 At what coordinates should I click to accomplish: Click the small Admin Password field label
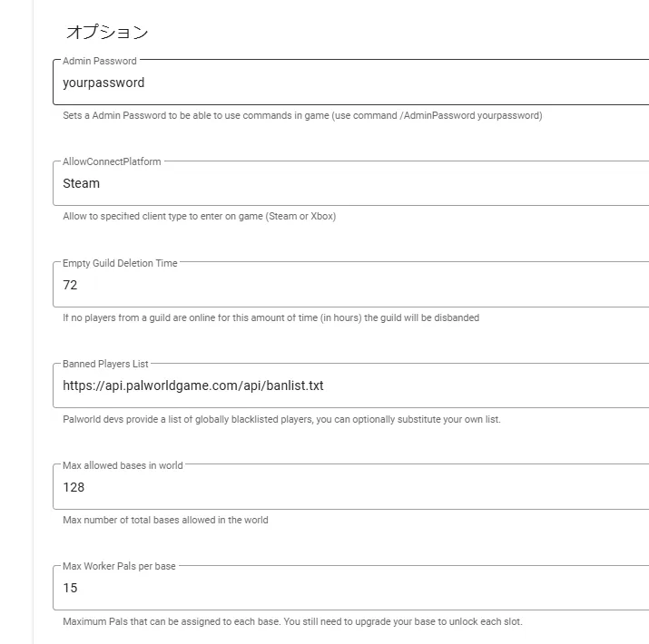100,61
